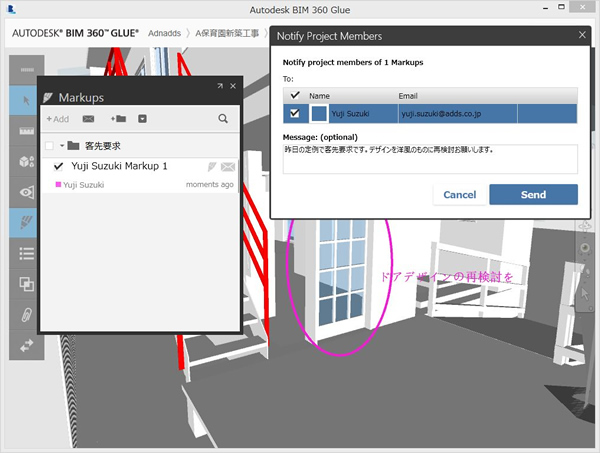Viewport: 600px width, 453px height.
Task: Open the list panel icon in sidebar
Action: coord(26,253)
